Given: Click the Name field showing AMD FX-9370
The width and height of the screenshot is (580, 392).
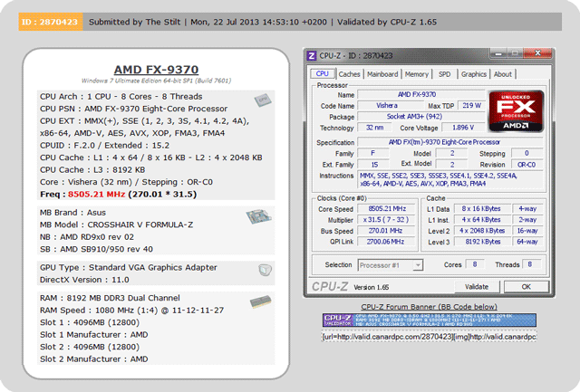Looking at the screenshot, I should click(x=421, y=94).
